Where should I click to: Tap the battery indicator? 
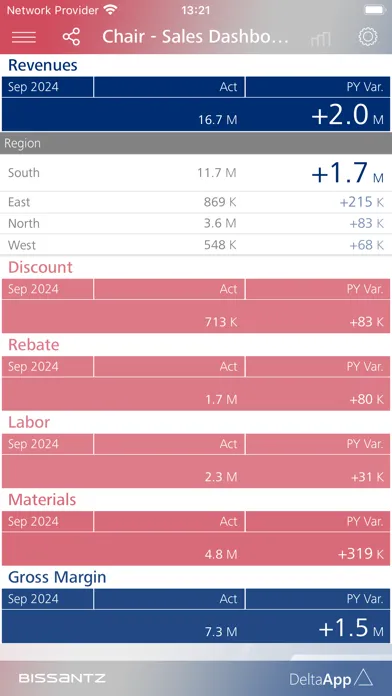pyautogui.click(x=374, y=9)
